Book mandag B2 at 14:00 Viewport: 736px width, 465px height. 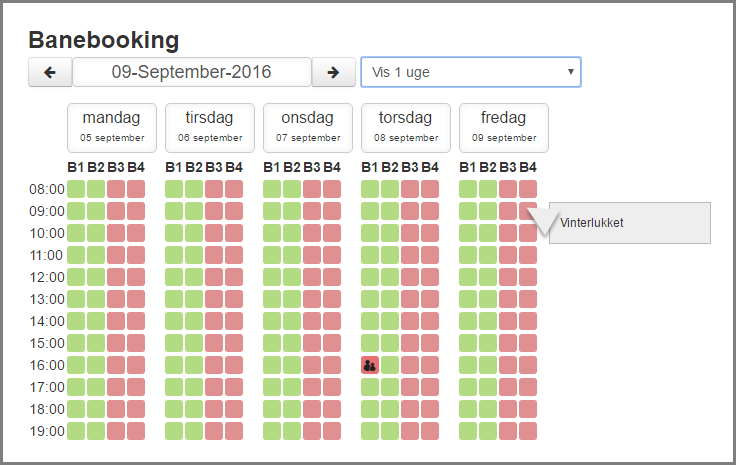(x=96, y=321)
